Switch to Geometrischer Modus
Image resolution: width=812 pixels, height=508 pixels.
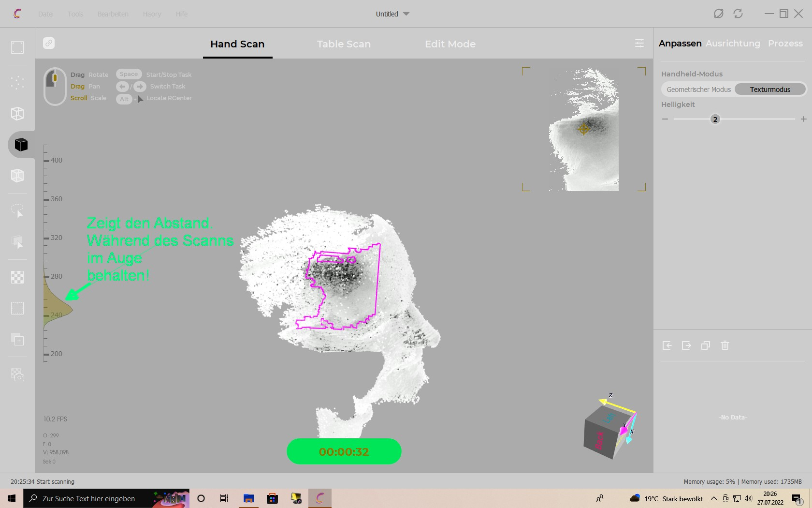[698, 90]
